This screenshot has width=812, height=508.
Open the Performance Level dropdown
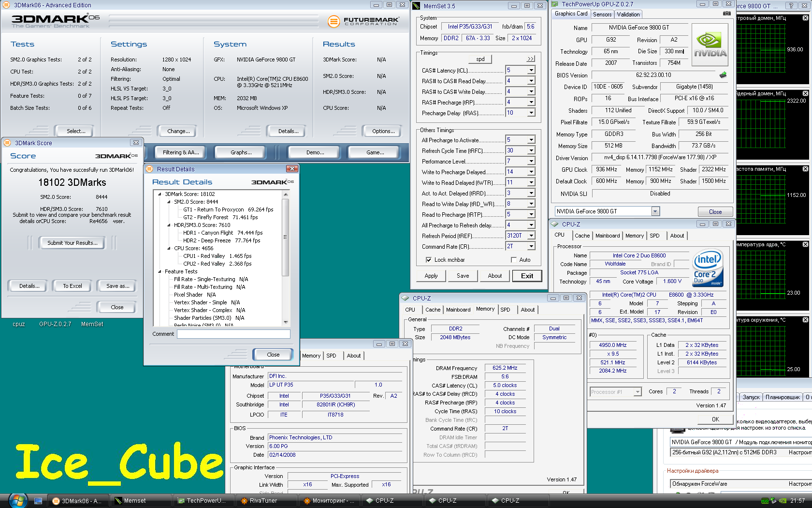click(531, 161)
